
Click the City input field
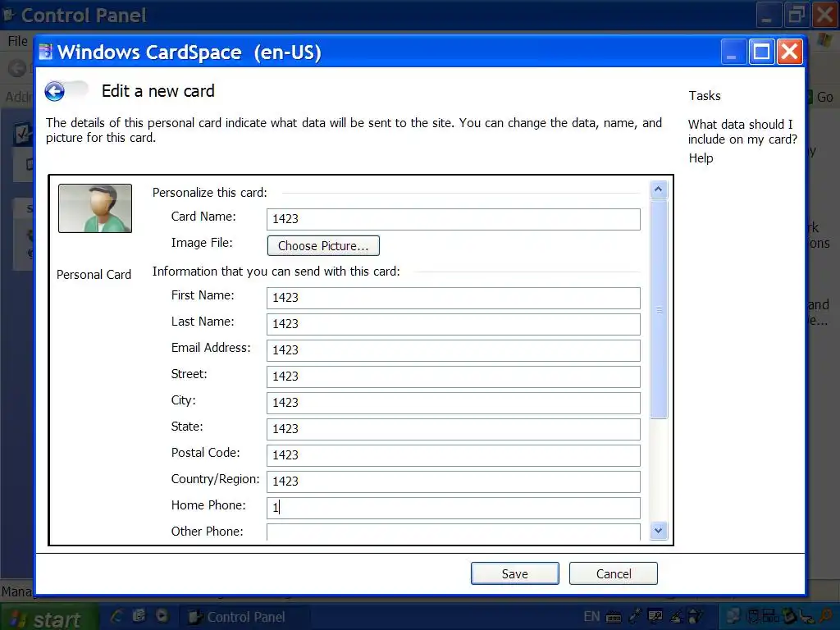tap(453, 403)
